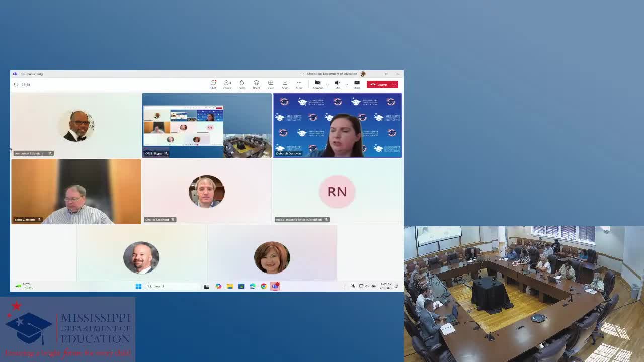Open the Chat panel
The image size is (644, 362).
pos(213,83)
